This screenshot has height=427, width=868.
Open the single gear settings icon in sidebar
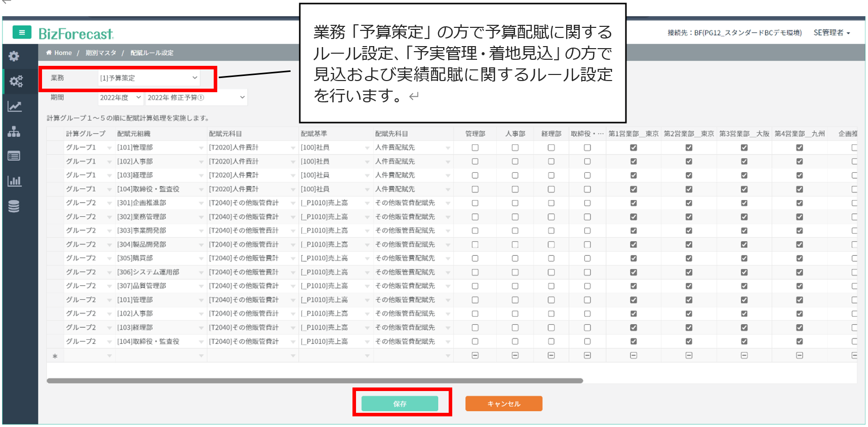pos(14,56)
